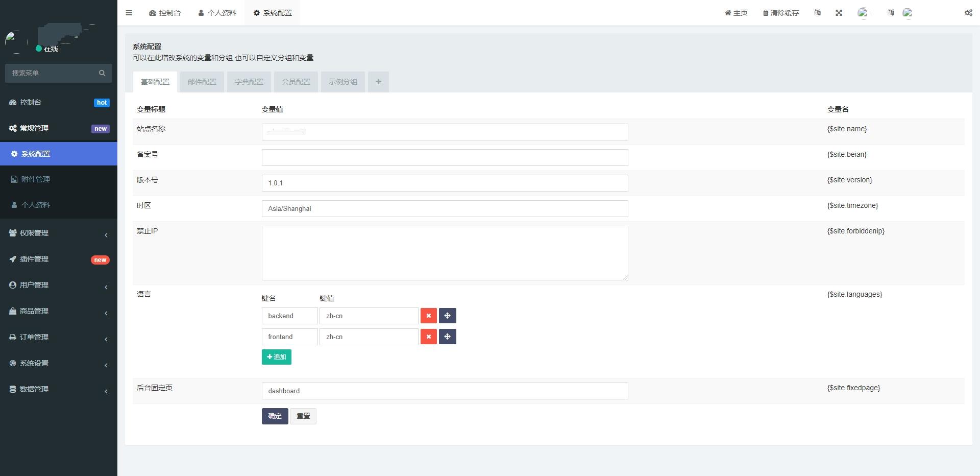Expand the 商品管理 sidebar menu
Viewport: 980px width, 476px height.
pos(59,311)
